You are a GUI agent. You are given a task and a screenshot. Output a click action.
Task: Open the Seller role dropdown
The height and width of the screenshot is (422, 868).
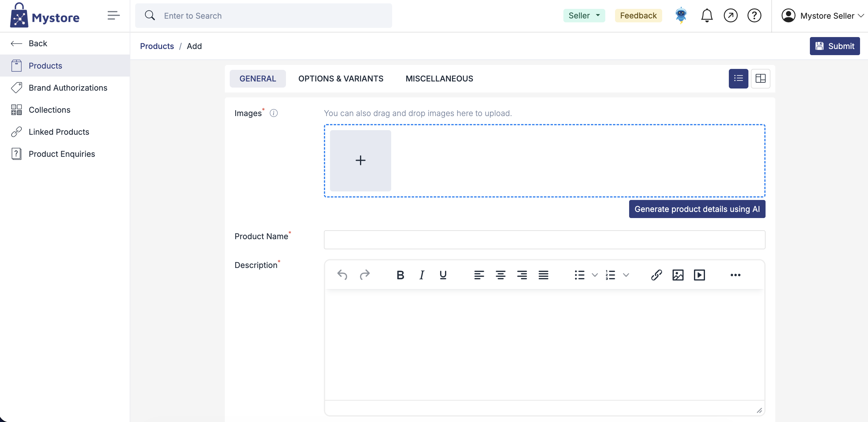tap(584, 16)
